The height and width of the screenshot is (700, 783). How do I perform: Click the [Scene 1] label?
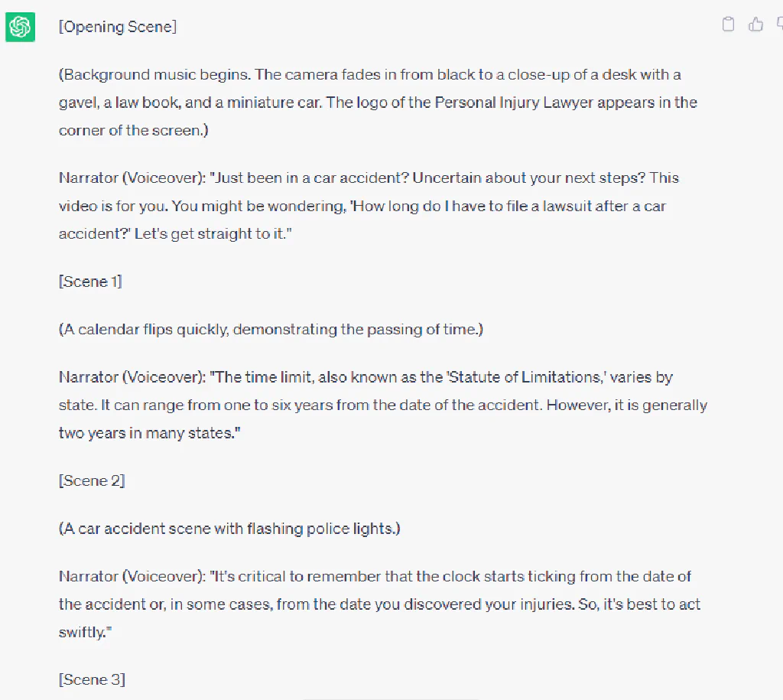(90, 282)
